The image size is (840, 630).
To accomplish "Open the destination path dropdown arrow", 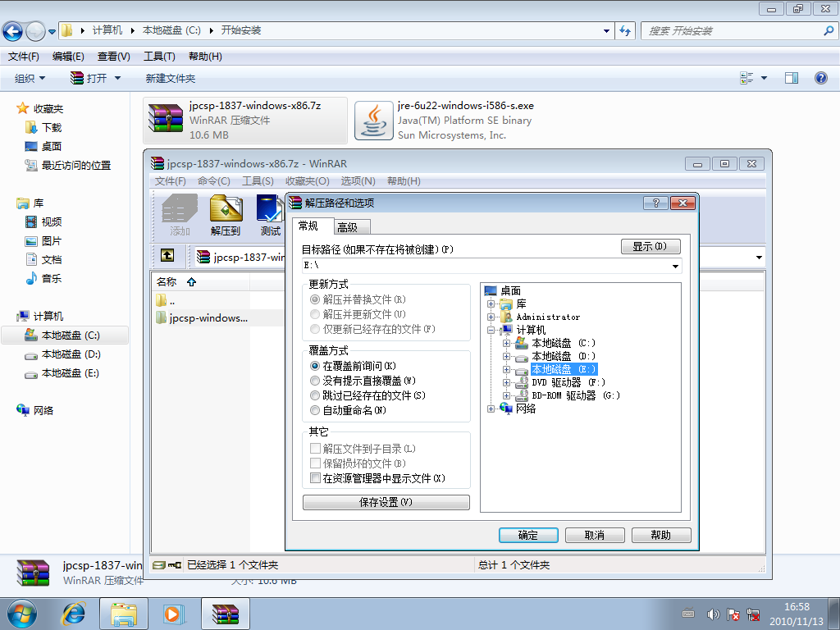I will click(676, 266).
